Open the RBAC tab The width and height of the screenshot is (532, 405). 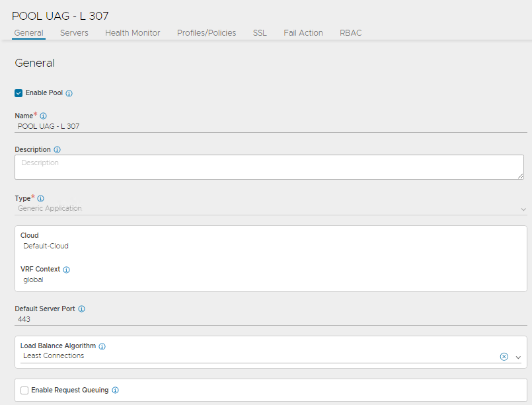click(x=350, y=33)
